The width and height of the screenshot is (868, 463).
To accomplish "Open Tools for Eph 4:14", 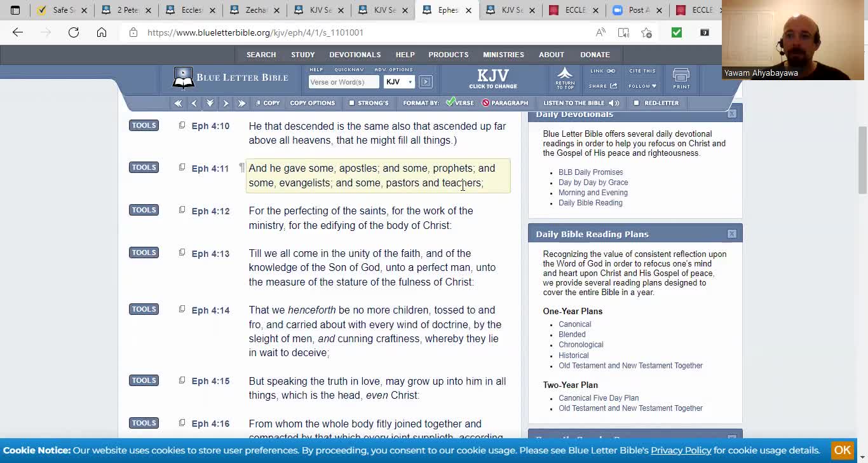I will click(144, 309).
